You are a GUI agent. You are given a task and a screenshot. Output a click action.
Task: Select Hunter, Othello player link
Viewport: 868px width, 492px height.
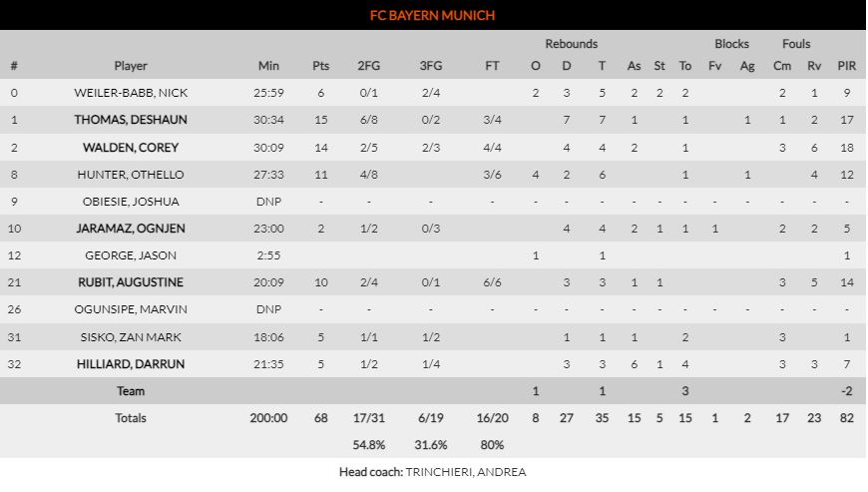pos(131,175)
